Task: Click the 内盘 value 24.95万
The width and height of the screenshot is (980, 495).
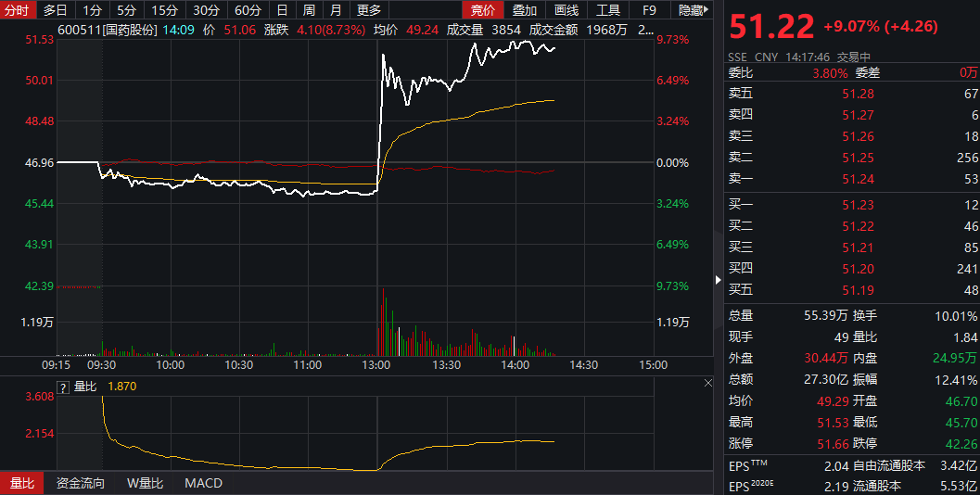Action: point(954,358)
